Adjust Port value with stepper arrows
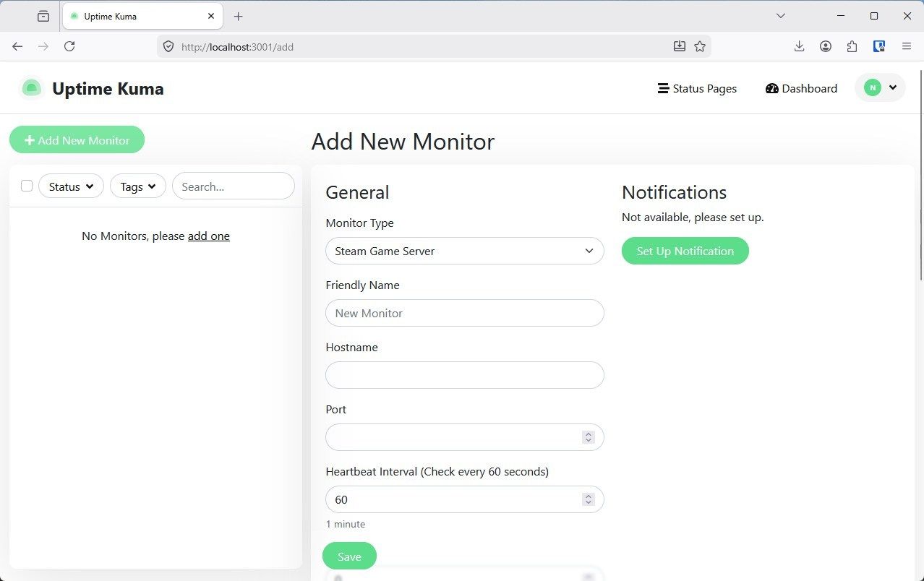 tap(589, 437)
